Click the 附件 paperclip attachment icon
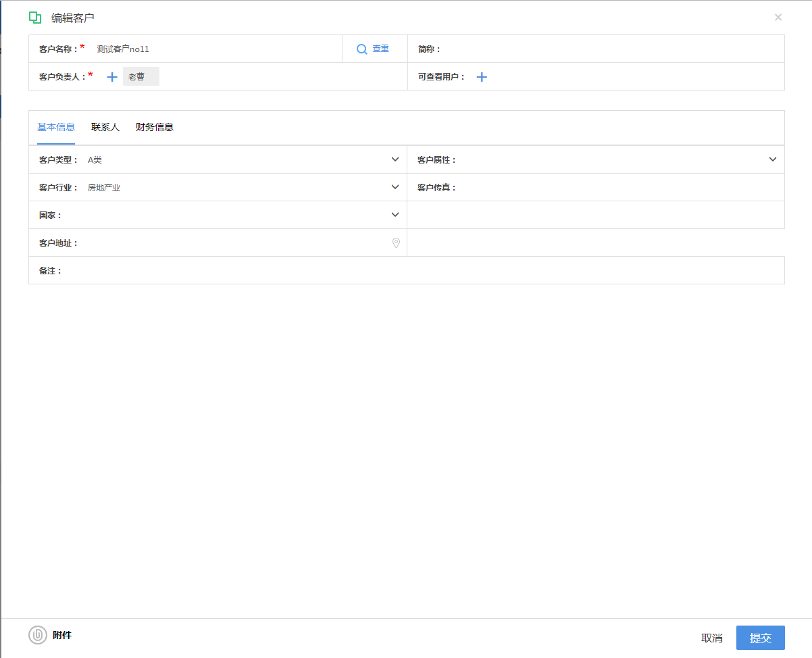 click(38, 635)
